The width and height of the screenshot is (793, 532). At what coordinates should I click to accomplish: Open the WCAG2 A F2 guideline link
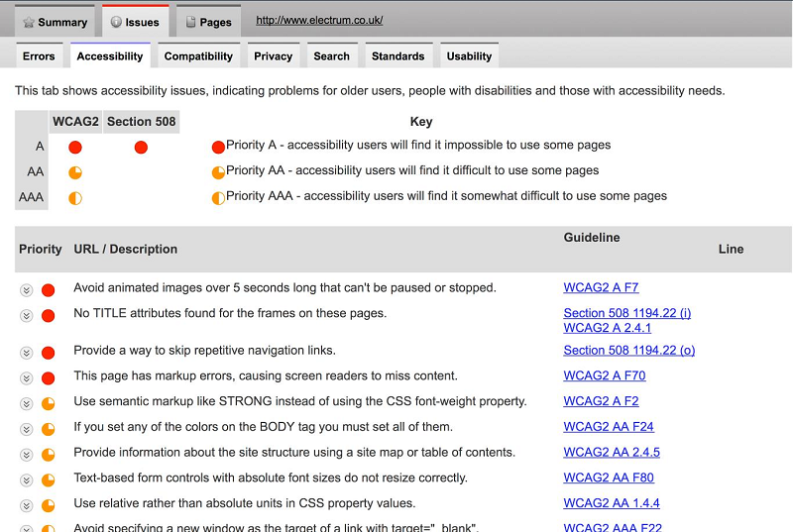pyautogui.click(x=601, y=401)
